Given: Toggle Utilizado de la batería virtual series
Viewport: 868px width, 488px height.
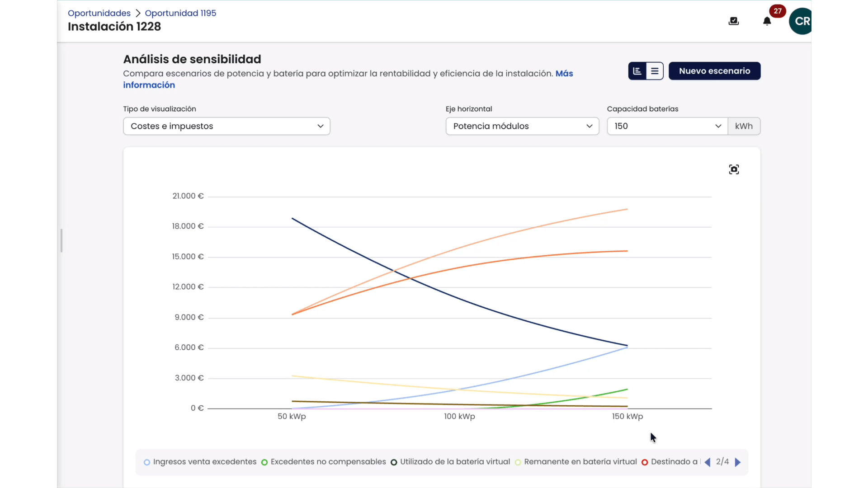Looking at the screenshot, I should click(450, 462).
